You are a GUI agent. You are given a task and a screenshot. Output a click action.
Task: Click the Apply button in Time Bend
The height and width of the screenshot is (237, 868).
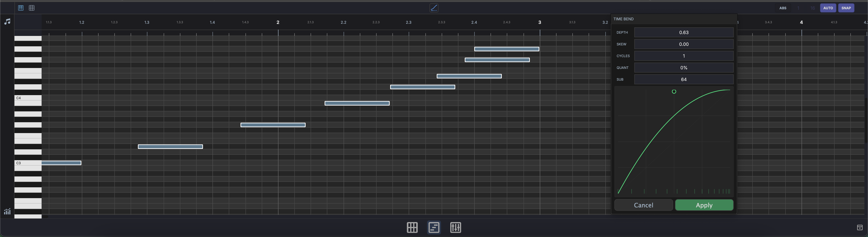pos(704,205)
